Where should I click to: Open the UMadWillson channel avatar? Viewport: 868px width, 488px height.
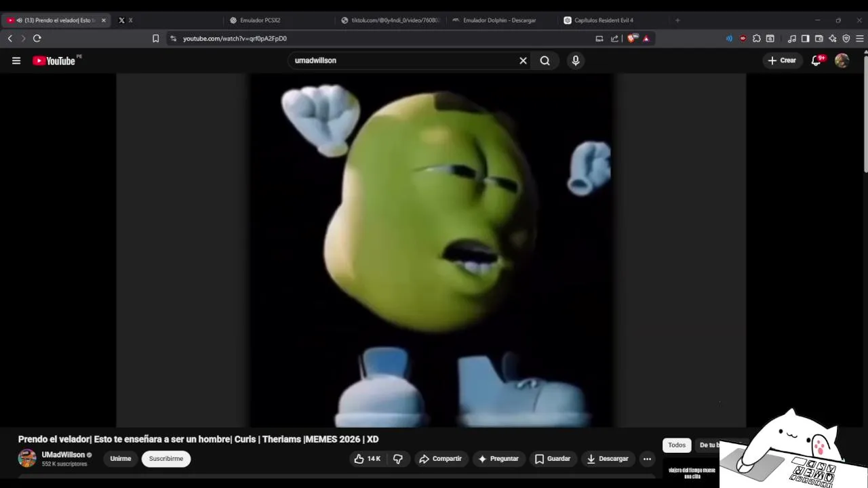click(x=27, y=458)
